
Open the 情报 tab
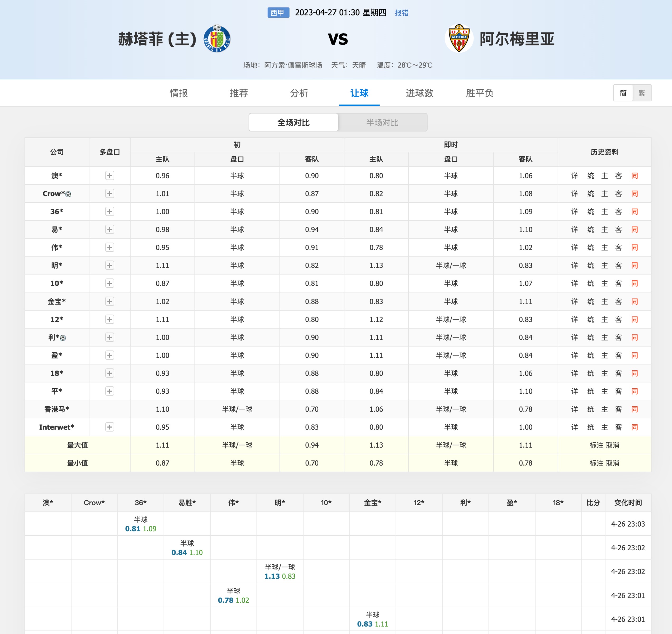pos(178,93)
